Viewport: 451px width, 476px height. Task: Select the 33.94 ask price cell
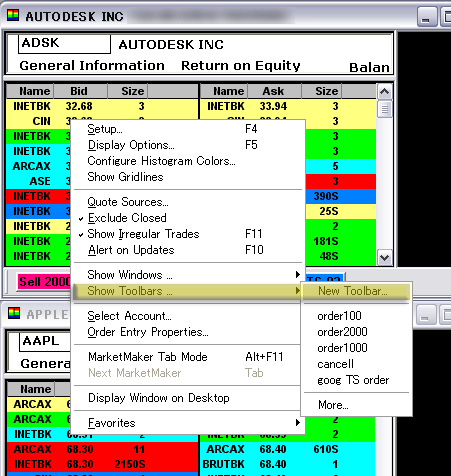coord(273,106)
